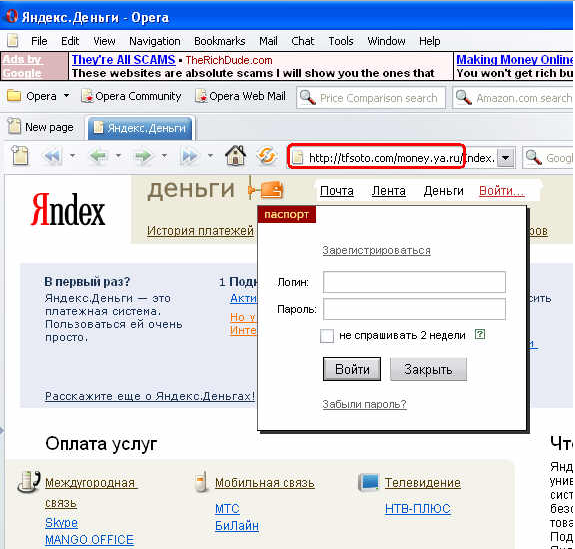Viewport: 575px width, 549px height.
Task: Open the They're All SCAMS ad link
Action: [124, 59]
